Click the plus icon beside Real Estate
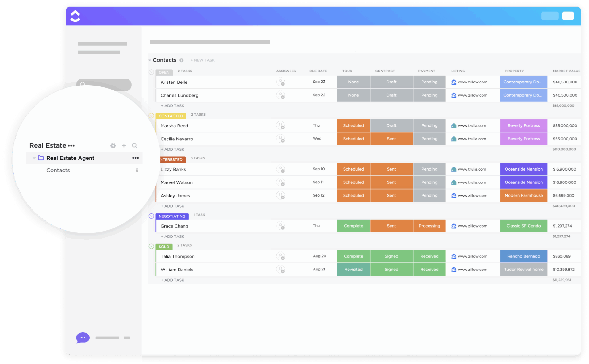 coord(124,146)
